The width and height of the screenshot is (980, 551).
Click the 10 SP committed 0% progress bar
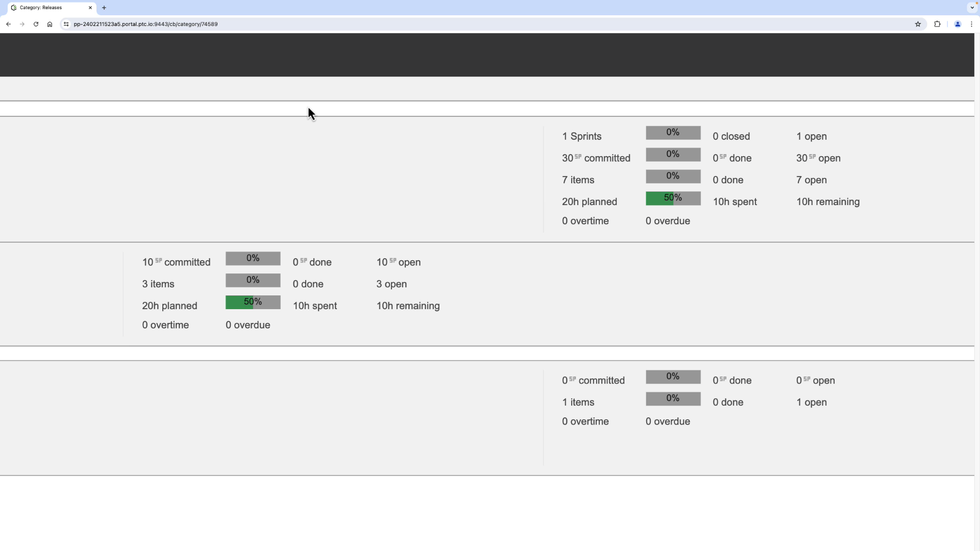coord(253,259)
